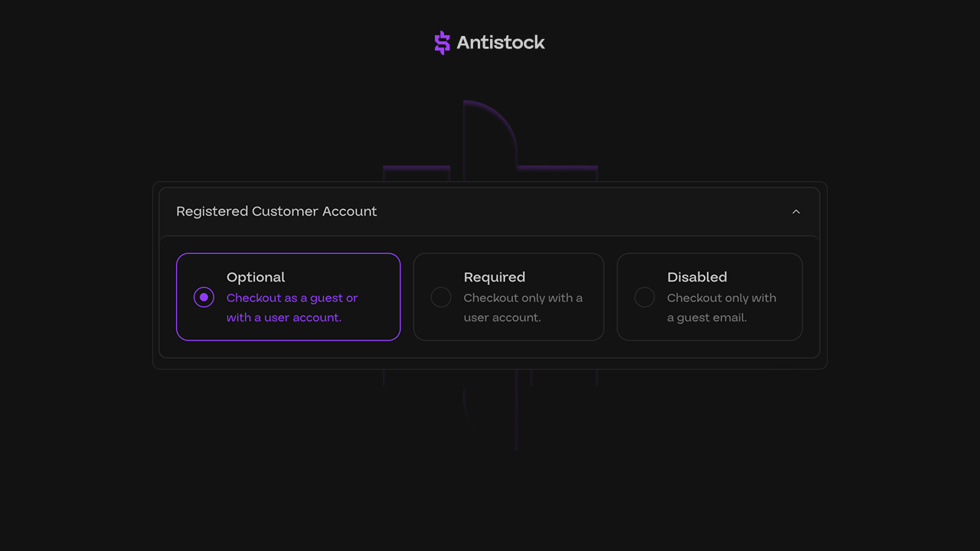Collapse the Registered Customer Account section chevron
Image resolution: width=980 pixels, height=551 pixels.
[795, 212]
